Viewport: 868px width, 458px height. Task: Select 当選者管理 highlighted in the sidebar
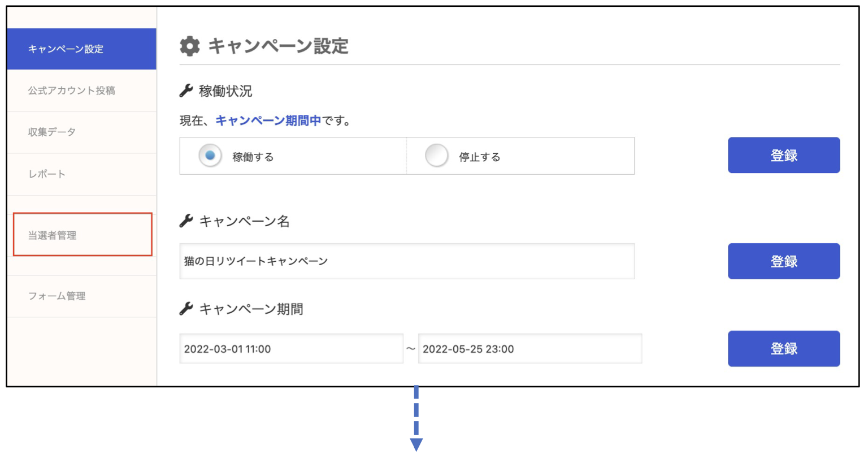coord(83,235)
